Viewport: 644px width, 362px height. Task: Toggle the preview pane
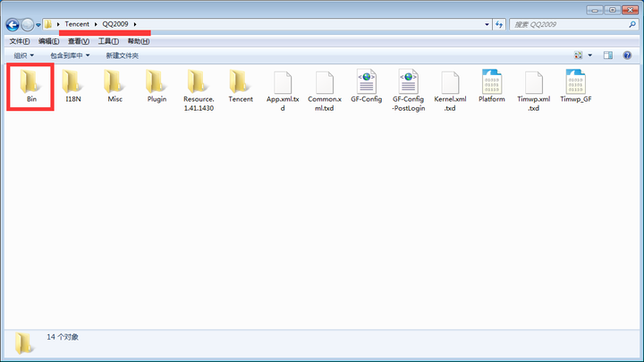tap(608, 55)
